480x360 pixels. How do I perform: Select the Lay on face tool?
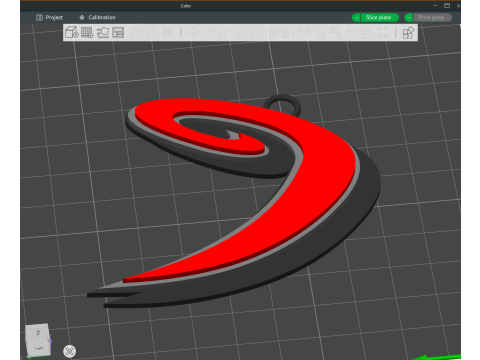pyautogui.click(x=241, y=33)
